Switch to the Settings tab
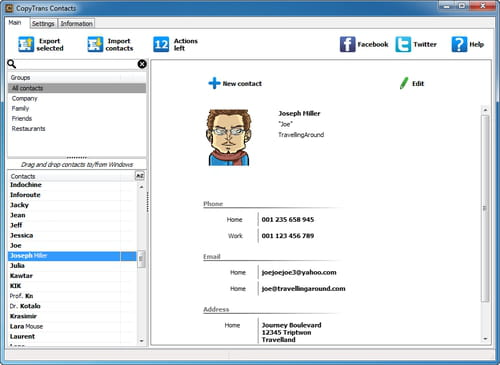Viewport: 500px width, 365px height. (43, 24)
